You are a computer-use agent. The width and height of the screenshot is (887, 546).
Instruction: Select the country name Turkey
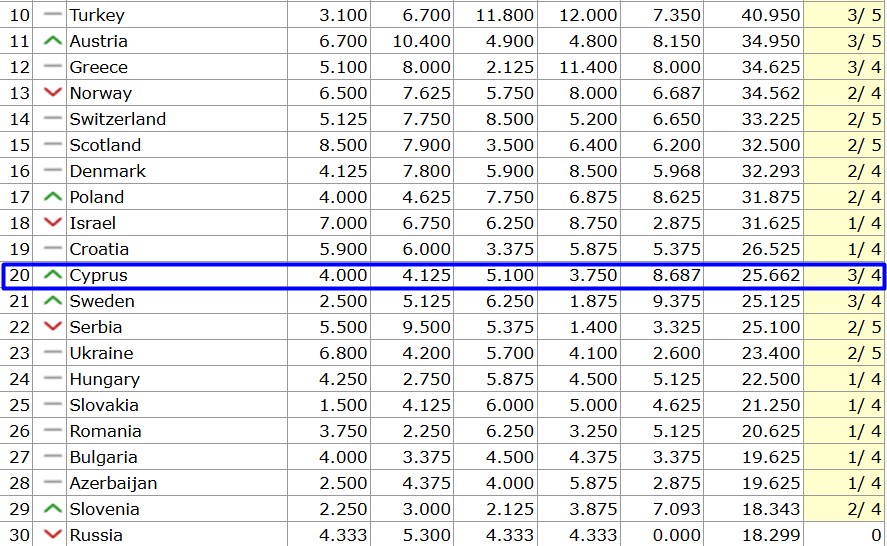(97, 15)
